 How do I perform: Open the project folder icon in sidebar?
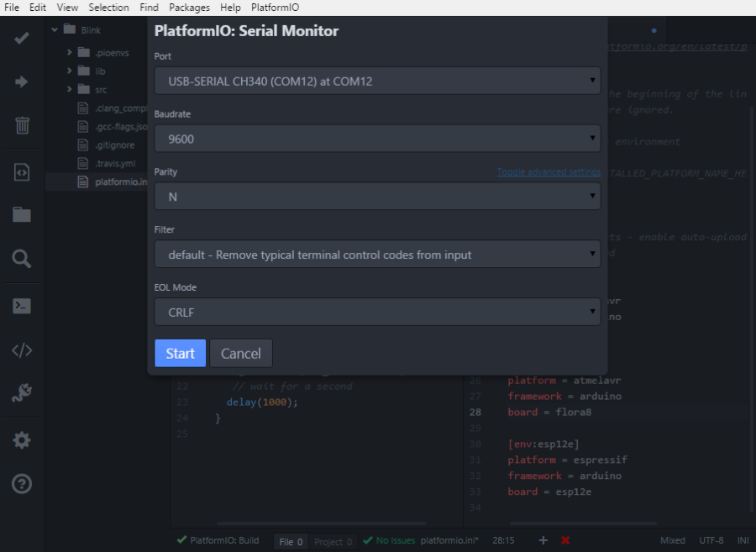pos(21,214)
